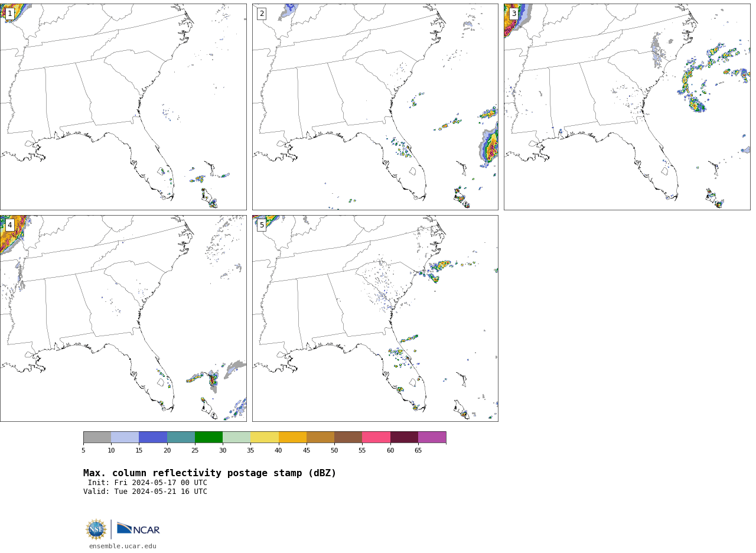
Task: Click the Init: Fri 2024-05-17 00 UTC text
Action: coord(148,483)
